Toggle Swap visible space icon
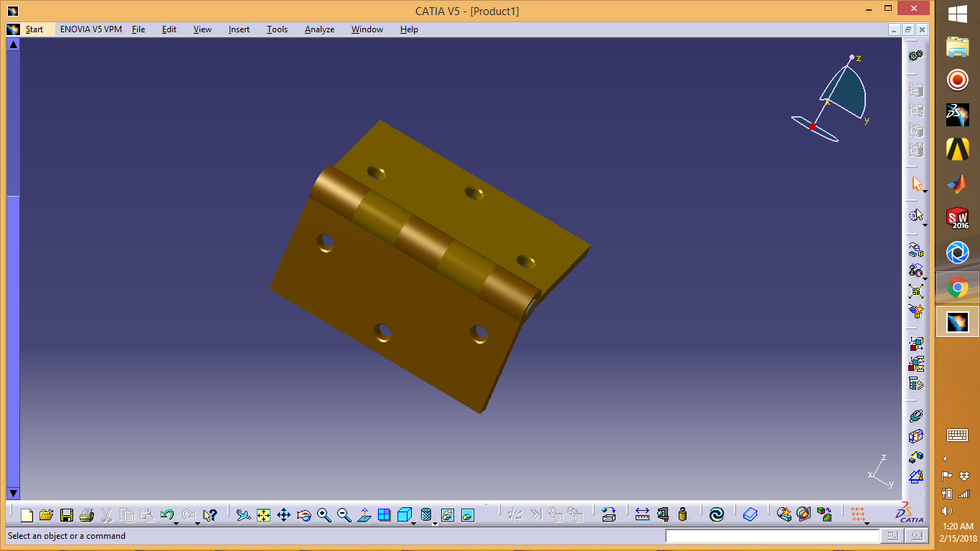The width and height of the screenshot is (980, 551). point(468,514)
